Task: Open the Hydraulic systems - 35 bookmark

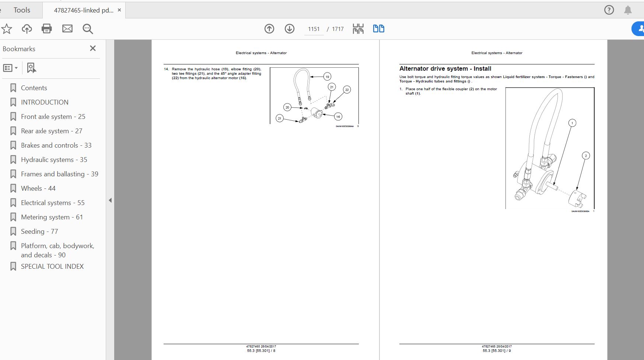Action: point(54,159)
